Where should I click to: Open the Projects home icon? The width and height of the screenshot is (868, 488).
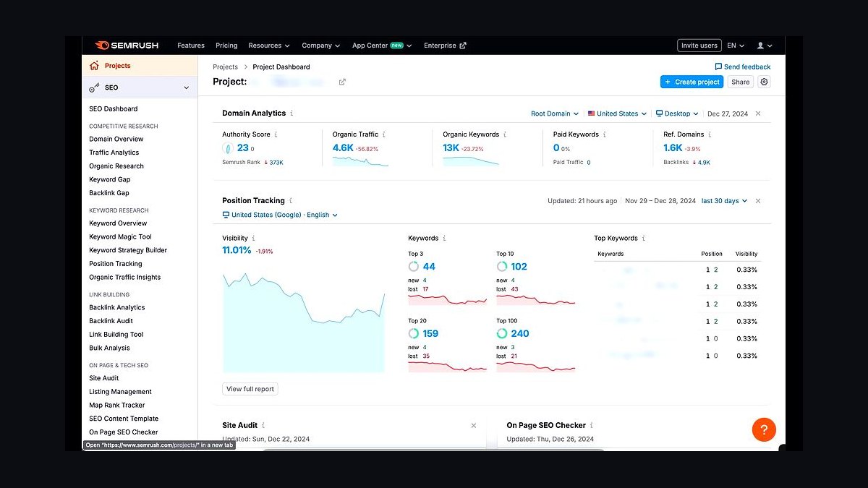coord(94,66)
